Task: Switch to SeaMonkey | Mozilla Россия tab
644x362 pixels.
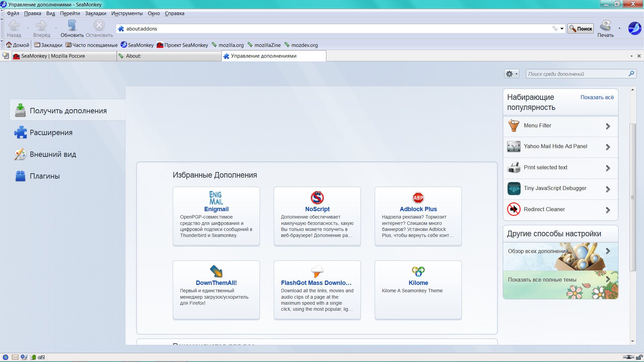Action: click(64, 56)
